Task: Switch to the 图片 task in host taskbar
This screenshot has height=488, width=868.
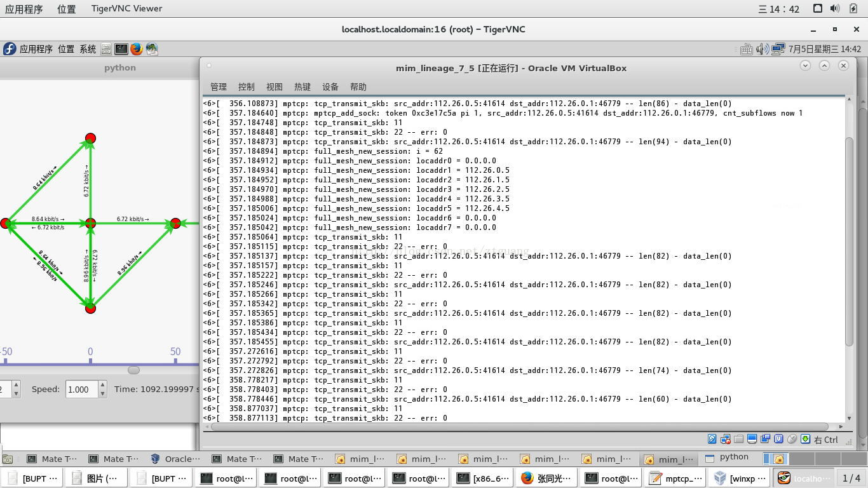Action: [96, 478]
